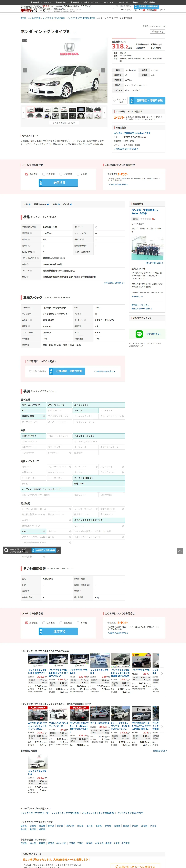Expand dealer comment with 続きを読む
This screenshot has height=868, width=186.
pos(137,297)
